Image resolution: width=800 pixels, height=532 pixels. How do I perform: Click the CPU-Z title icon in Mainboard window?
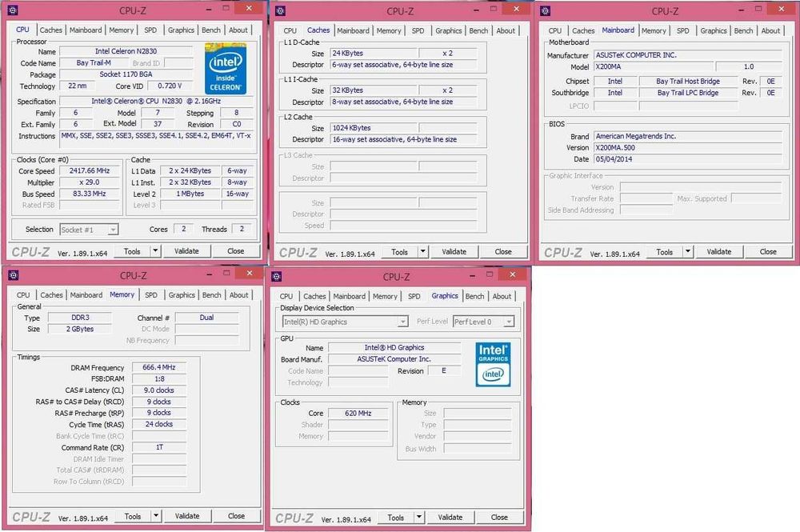546,10
